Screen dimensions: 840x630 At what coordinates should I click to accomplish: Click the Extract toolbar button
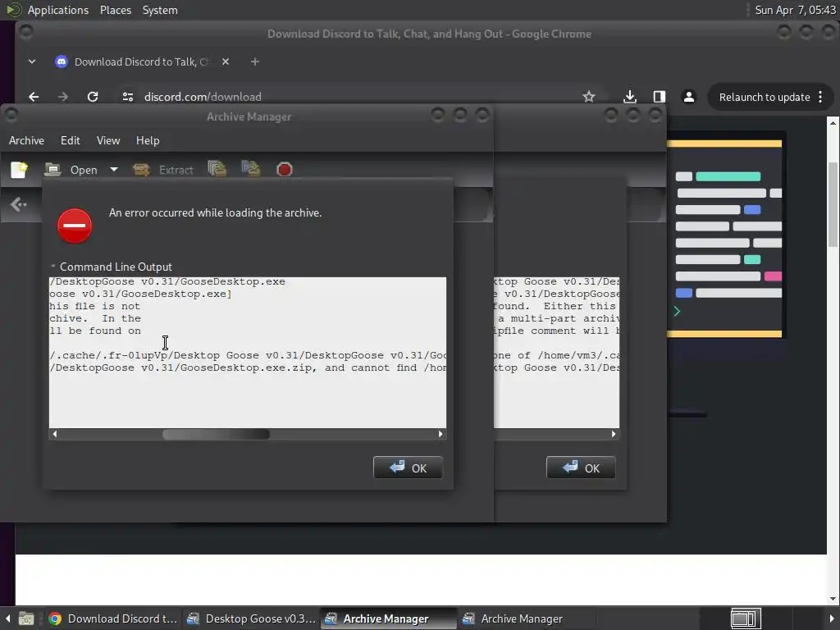[x=163, y=170]
